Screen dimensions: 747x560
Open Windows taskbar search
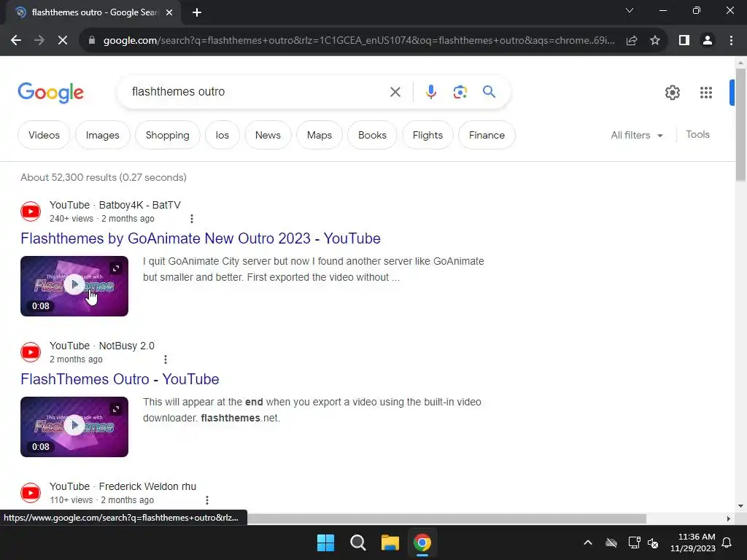tap(357, 542)
